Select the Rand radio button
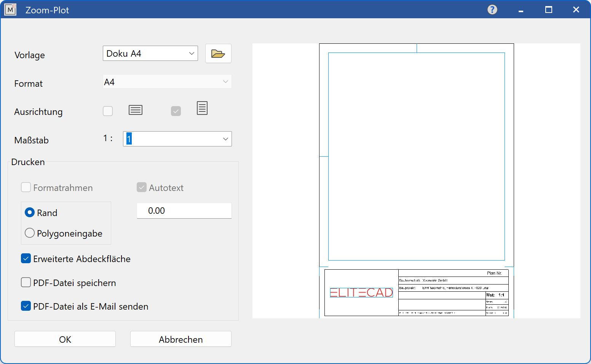The width and height of the screenshot is (591, 364). pos(30,213)
